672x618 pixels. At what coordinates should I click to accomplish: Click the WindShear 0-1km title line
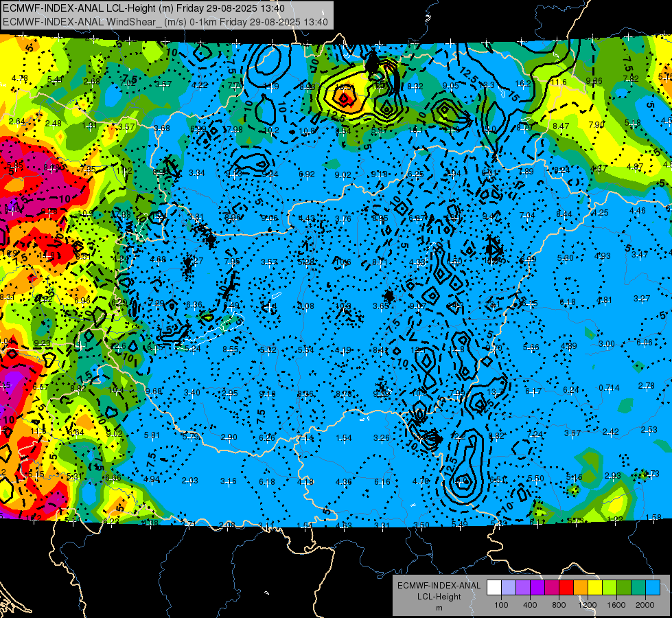tap(165, 22)
